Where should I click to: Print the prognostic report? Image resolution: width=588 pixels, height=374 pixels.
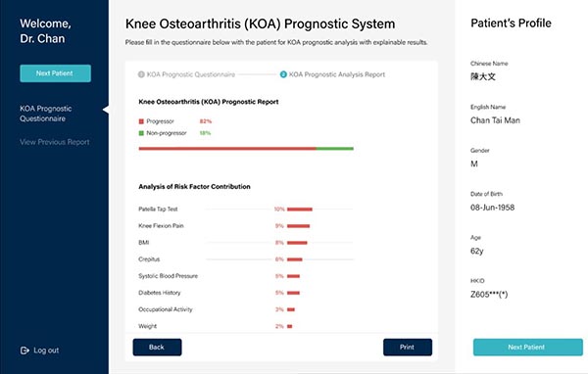(x=408, y=347)
